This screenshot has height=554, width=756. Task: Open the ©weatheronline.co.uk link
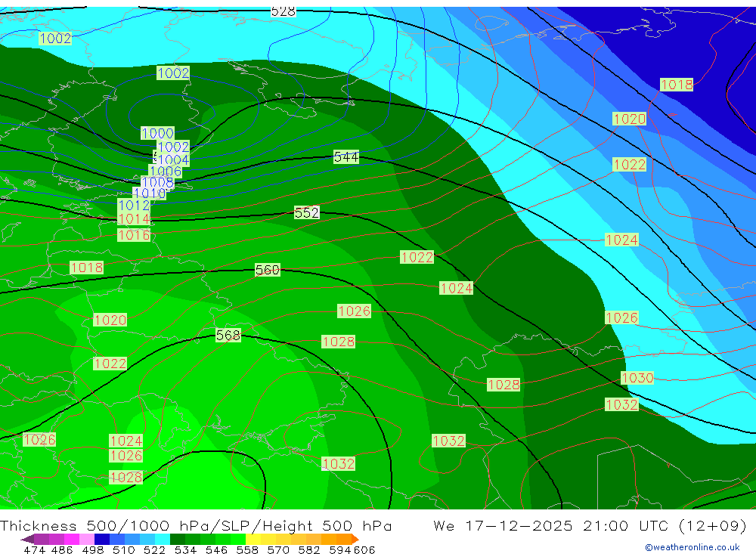coord(692,547)
